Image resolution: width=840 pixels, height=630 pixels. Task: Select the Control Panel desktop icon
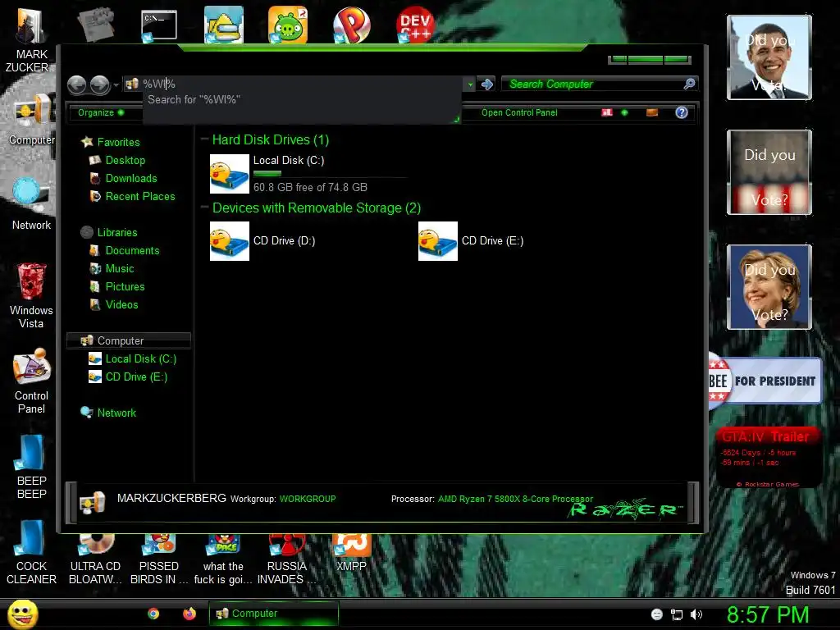31,381
